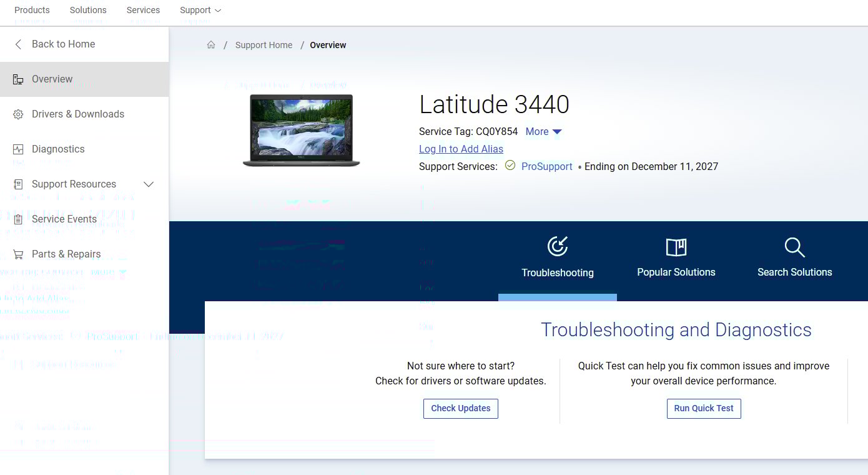Switch to the Popular Solutions tab label
868x475 pixels.
676,272
